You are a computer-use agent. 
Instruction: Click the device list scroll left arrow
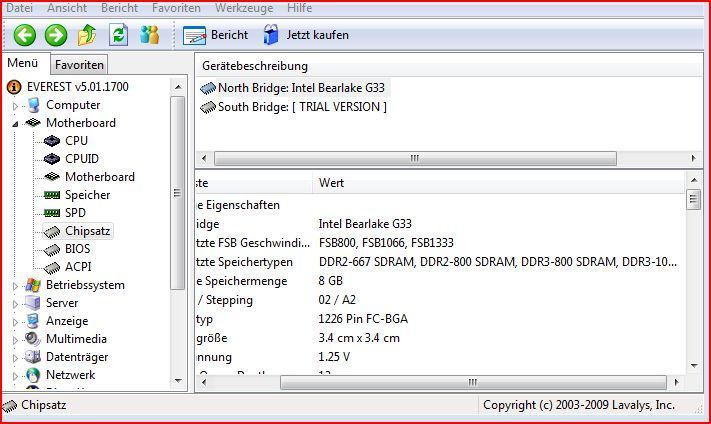pyautogui.click(x=204, y=158)
